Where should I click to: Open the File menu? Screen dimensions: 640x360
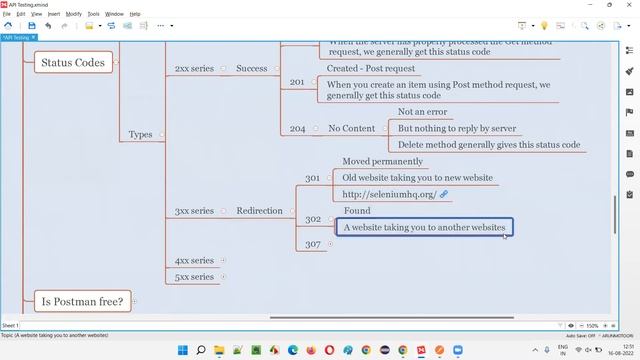(7, 14)
